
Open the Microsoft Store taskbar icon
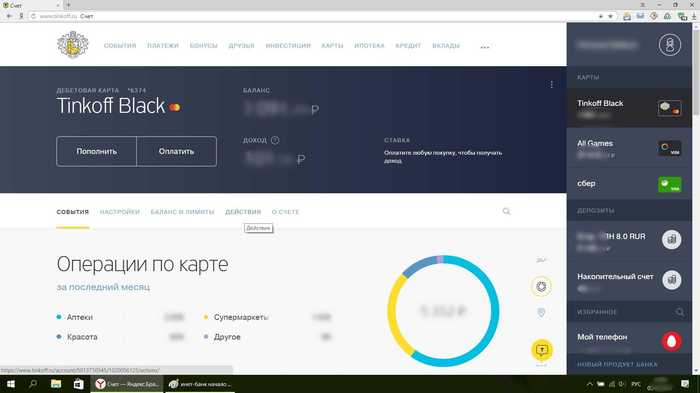click(79, 384)
